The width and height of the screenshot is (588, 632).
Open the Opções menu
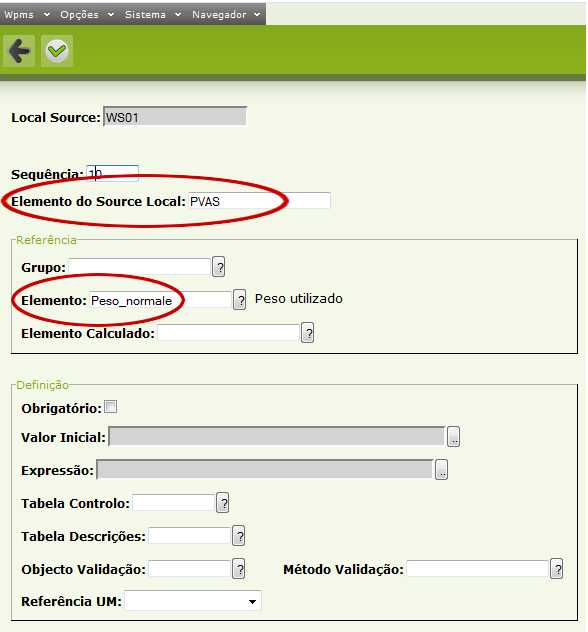(x=87, y=15)
